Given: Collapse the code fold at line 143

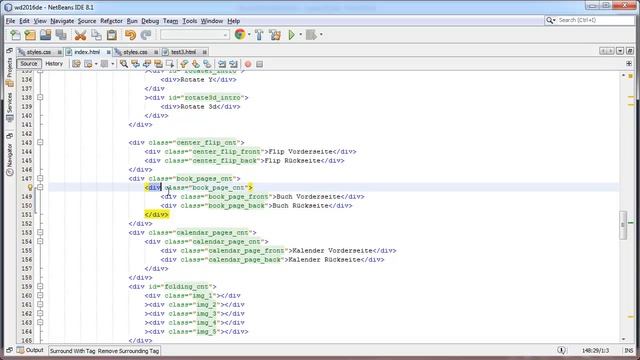Looking at the screenshot, I should (x=40, y=142).
